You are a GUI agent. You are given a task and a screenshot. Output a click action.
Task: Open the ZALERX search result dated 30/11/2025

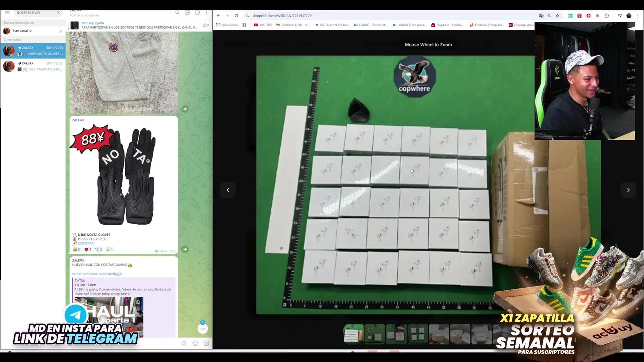(x=33, y=50)
